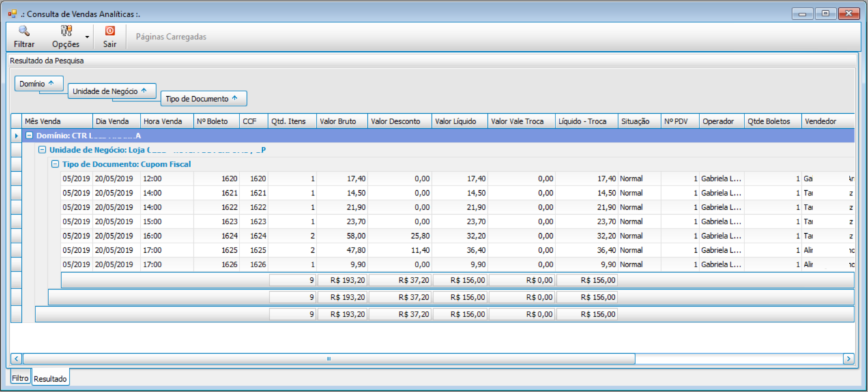Click the Operador column header

point(722,121)
